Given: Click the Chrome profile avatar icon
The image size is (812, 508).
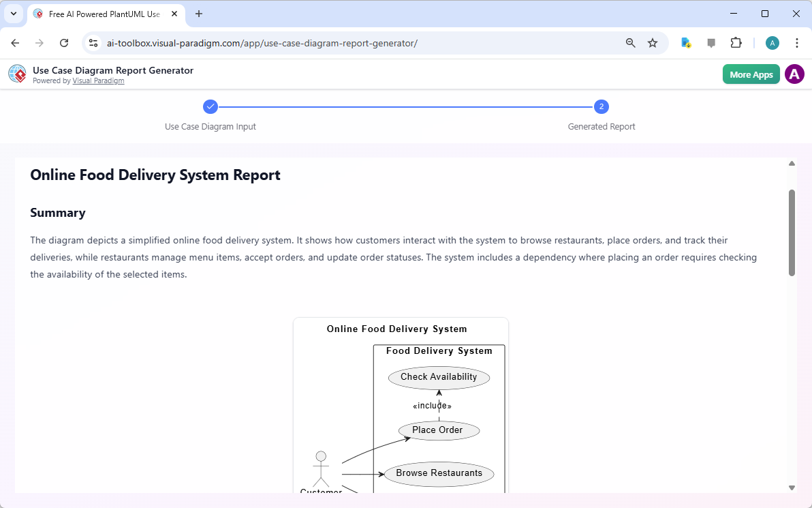Looking at the screenshot, I should 772,42.
